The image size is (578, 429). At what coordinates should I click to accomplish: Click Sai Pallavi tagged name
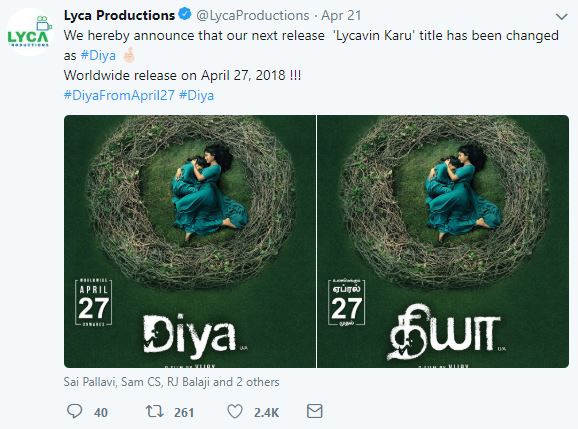click(90, 382)
